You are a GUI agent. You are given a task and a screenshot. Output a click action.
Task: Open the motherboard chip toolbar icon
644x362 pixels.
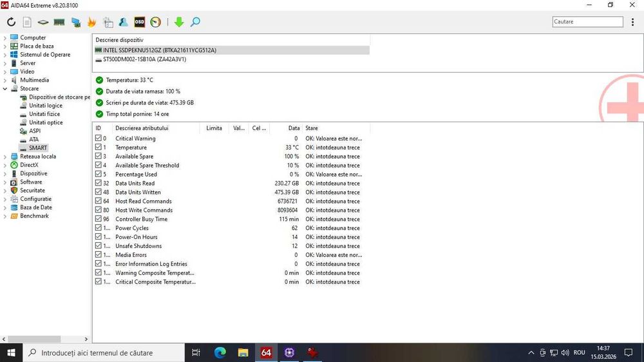[43, 22]
